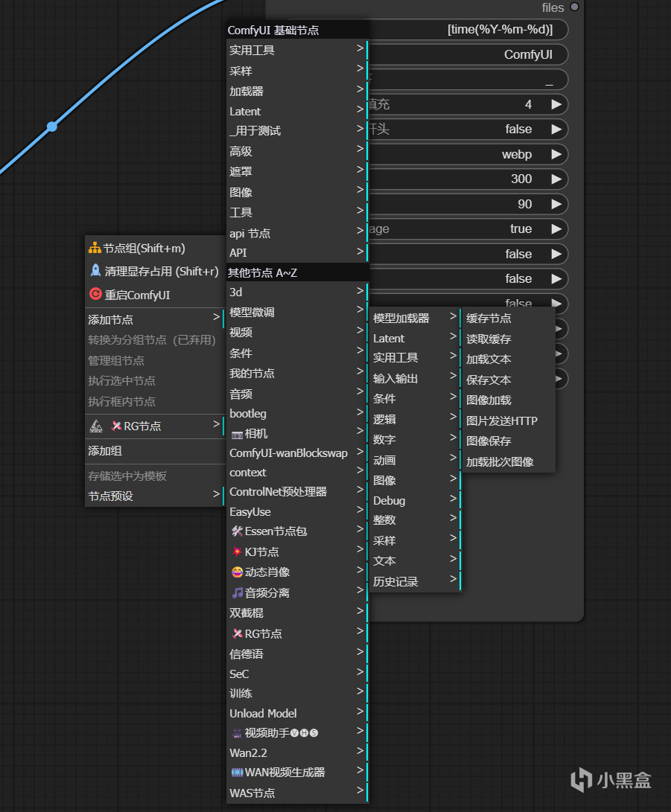Open the 添加节点 submenu
The image size is (671, 812).
pyautogui.click(x=154, y=319)
